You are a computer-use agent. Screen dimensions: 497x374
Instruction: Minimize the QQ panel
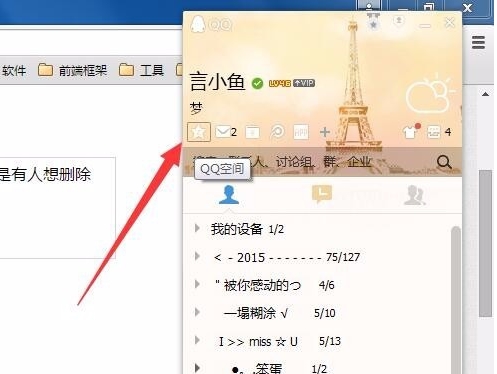[x=425, y=25]
